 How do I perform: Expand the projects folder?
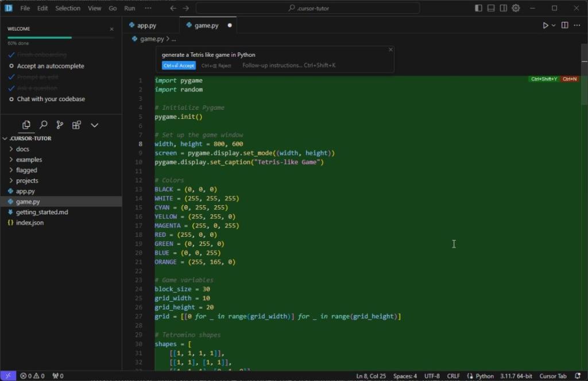tap(28, 180)
